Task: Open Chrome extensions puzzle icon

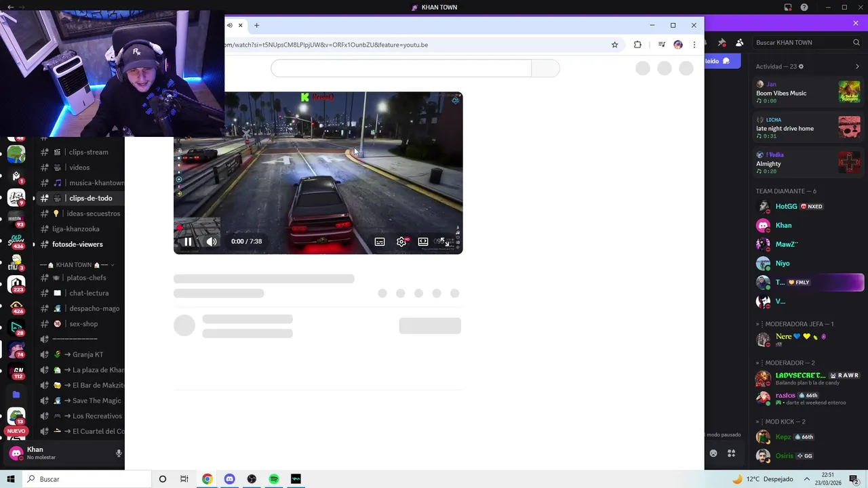Action: 637,45
